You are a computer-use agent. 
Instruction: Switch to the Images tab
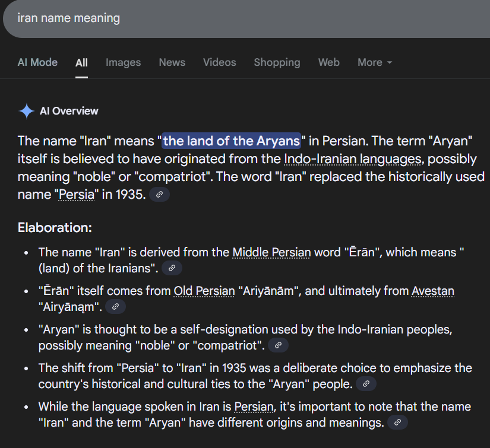coord(123,62)
